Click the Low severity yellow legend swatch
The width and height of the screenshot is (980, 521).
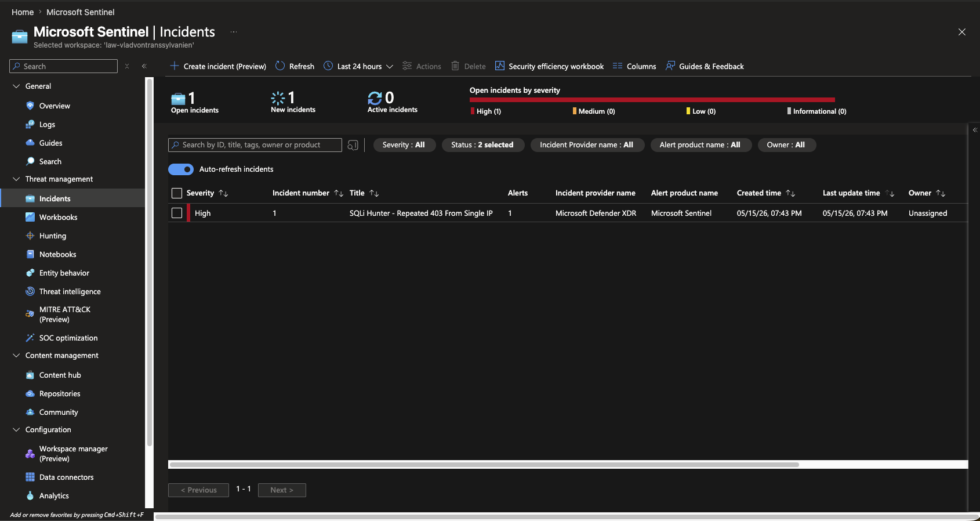coord(688,111)
